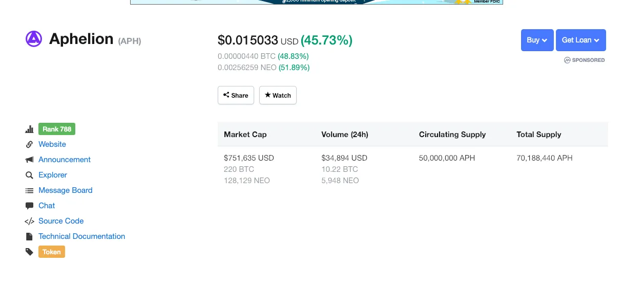Click the (APH) ticker symbol

pos(130,41)
